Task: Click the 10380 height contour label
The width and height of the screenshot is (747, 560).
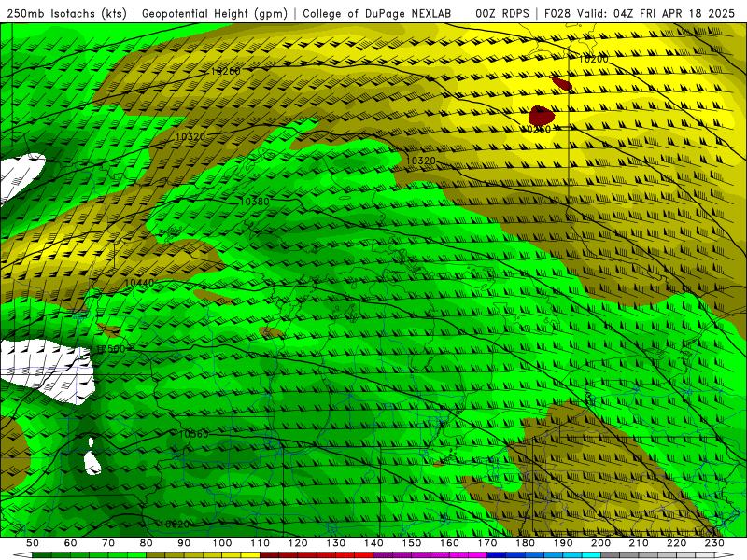Action: point(254,202)
